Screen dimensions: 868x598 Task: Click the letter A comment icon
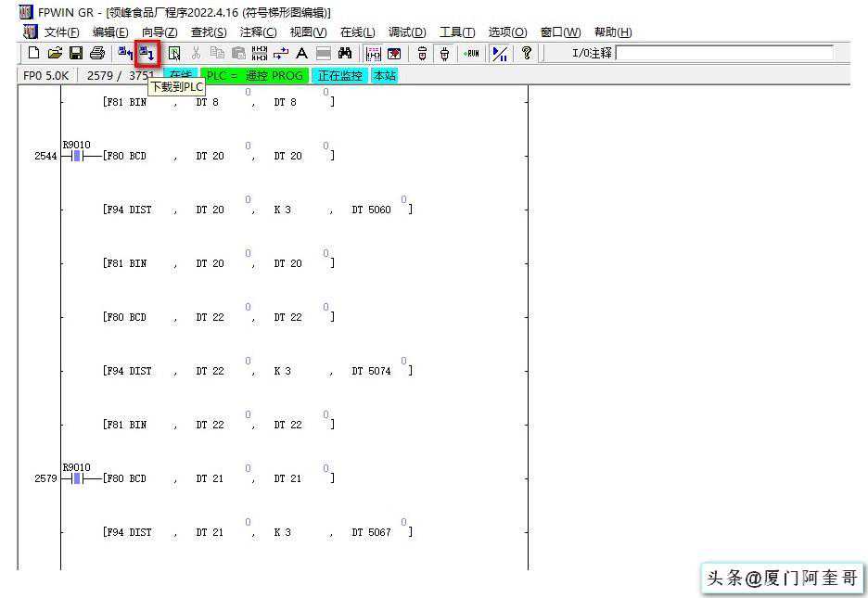coord(301,54)
